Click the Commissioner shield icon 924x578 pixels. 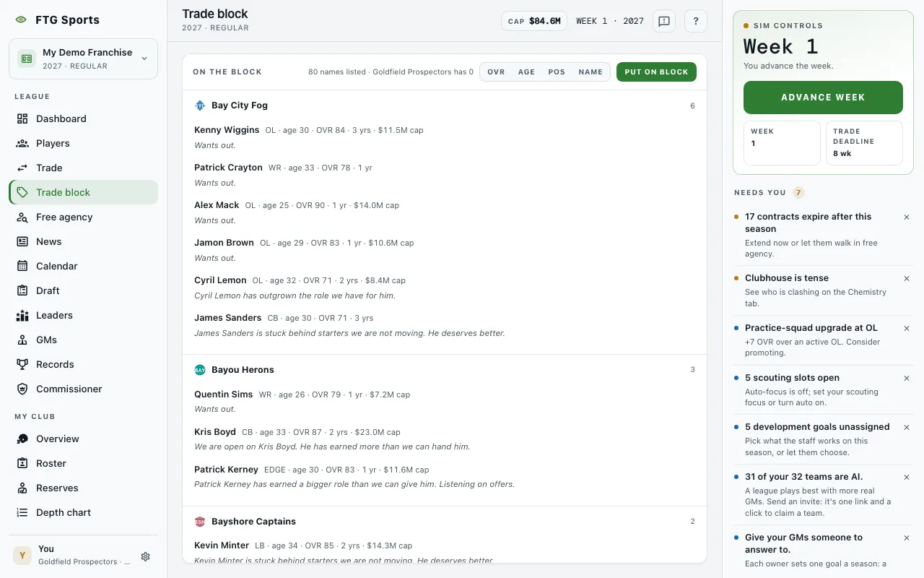[x=22, y=389]
